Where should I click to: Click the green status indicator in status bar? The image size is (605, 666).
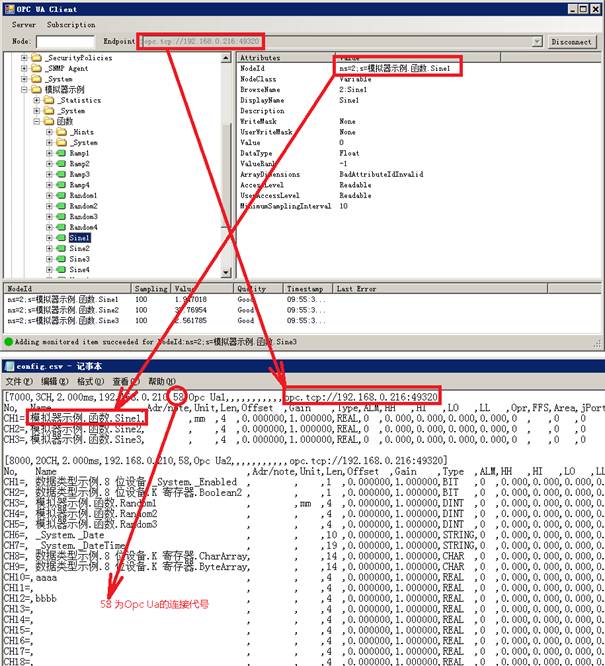point(9,341)
